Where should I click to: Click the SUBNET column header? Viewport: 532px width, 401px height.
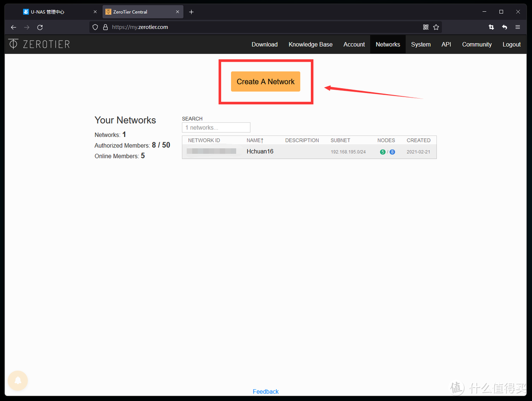(x=340, y=140)
